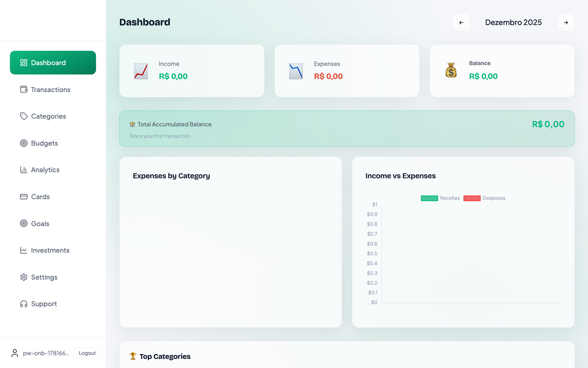Open the Transactions menu item
This screenshot has height=368, width=588.
[x=53, y=89]
